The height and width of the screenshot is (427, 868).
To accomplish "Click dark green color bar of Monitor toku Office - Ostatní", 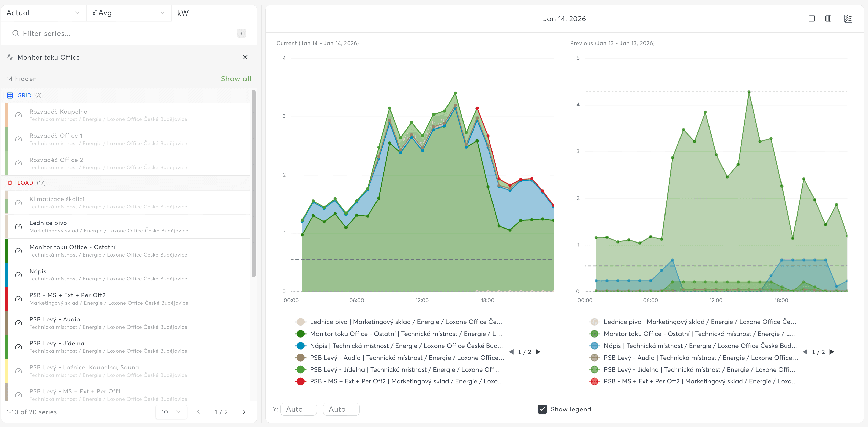I will point(6,251).
